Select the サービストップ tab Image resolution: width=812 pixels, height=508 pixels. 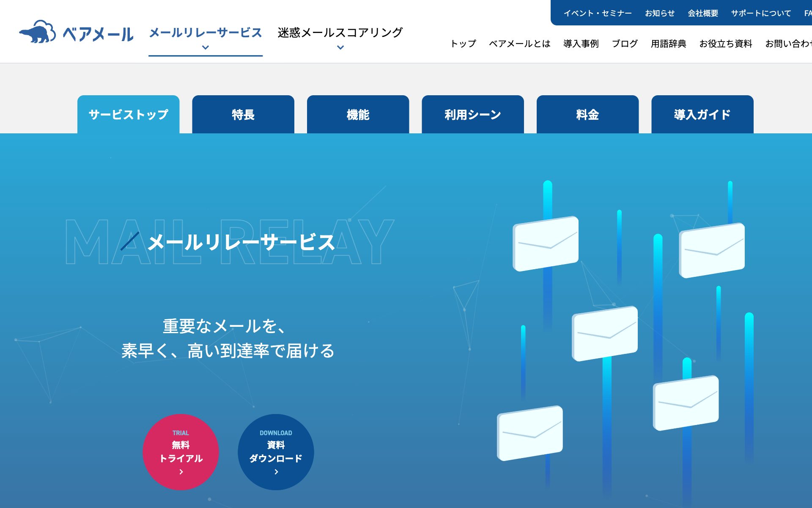pos(129,114)
